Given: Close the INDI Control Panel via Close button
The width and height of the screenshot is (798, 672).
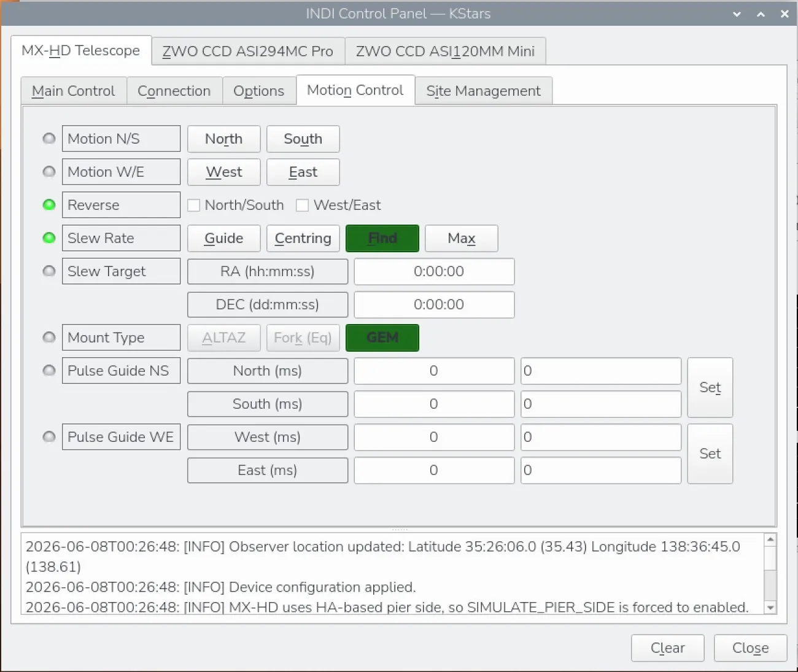Looking at the screenshot, I should [x=751, y=648].
